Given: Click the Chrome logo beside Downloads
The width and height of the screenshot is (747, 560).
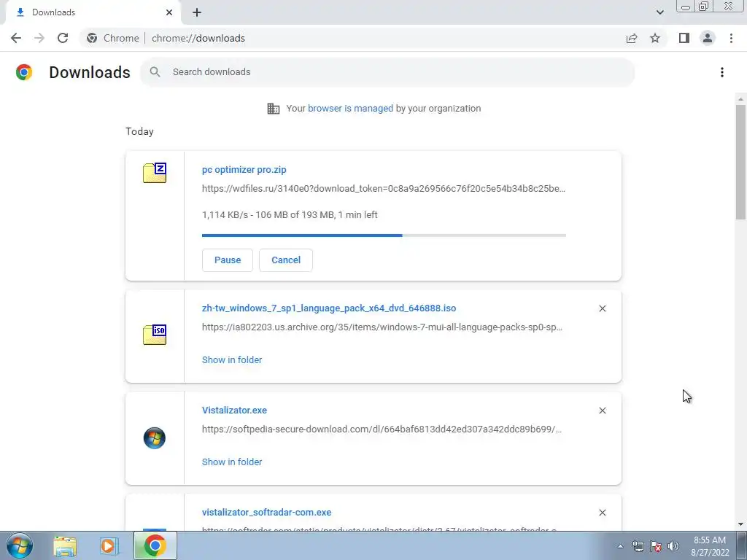Looking at the screenshot, I should 24,72.
